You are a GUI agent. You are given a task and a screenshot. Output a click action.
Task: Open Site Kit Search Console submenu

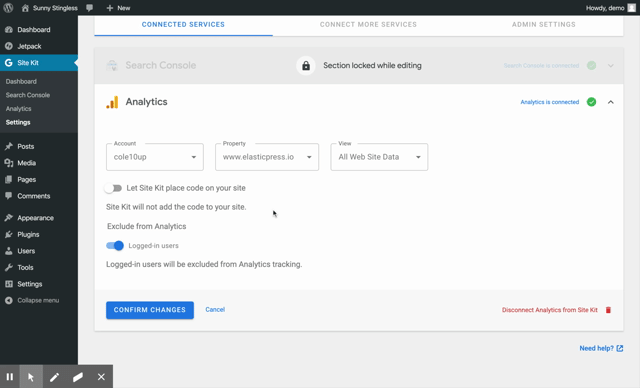tap(28, 95)
